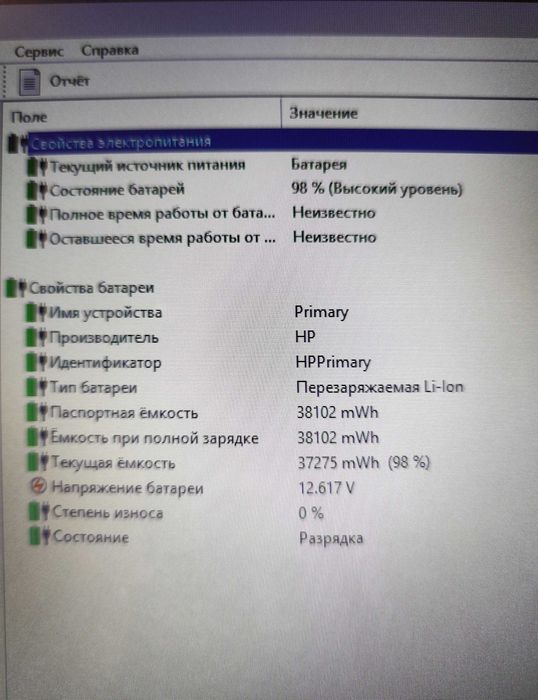
Task: Click the value HPPrimary
Action: click(333, 362)
